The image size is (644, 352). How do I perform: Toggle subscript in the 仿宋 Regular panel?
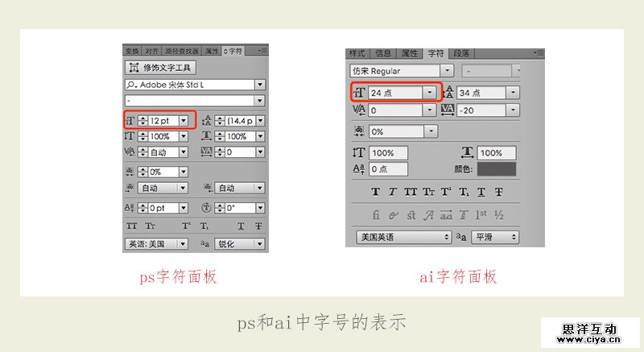click(x=464, y=192)
